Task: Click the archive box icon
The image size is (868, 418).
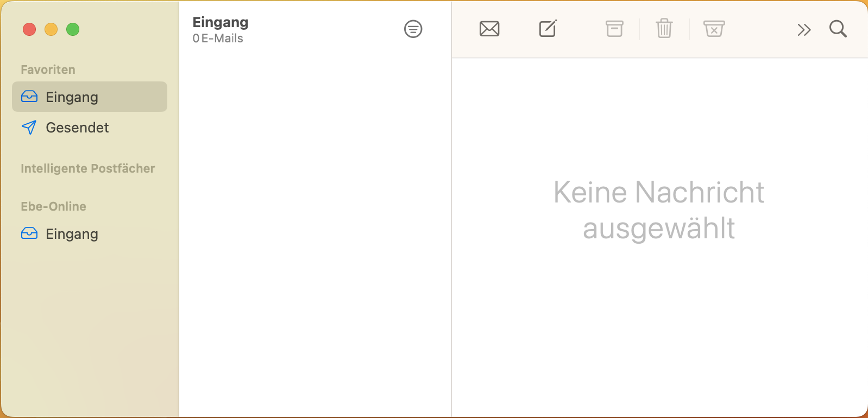Action: pos(614,29)
